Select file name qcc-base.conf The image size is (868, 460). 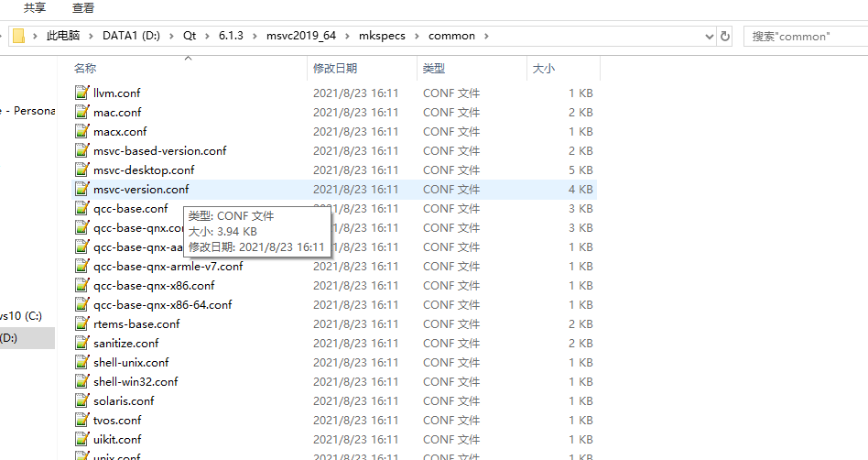click(x=131, y=209)
